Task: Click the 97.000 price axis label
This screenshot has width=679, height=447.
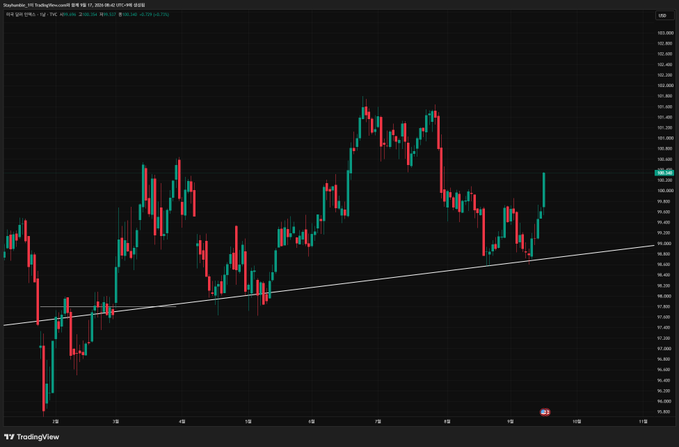Action: tap(665, 349)
